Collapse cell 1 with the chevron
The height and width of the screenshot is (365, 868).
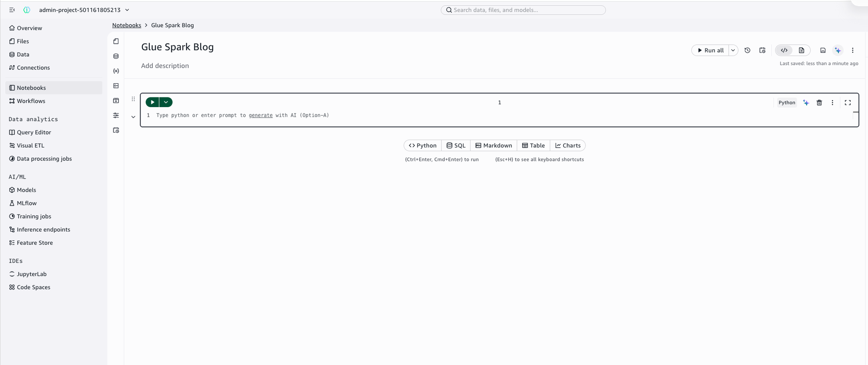click(x=133, y=117)
